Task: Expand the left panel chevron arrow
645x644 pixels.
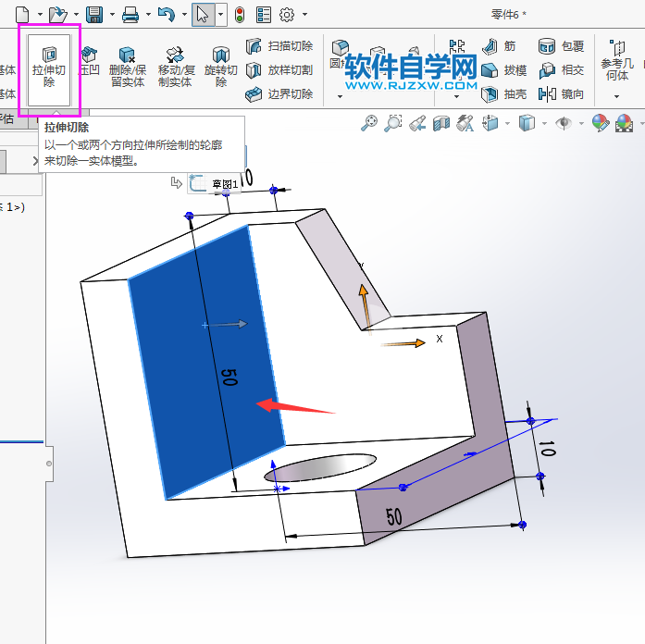Action: [36, 161]
